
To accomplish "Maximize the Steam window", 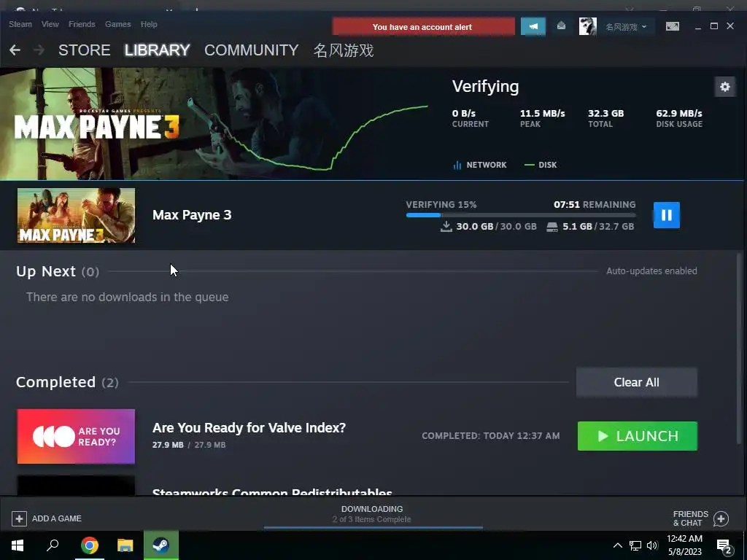I will coord(713,26).
